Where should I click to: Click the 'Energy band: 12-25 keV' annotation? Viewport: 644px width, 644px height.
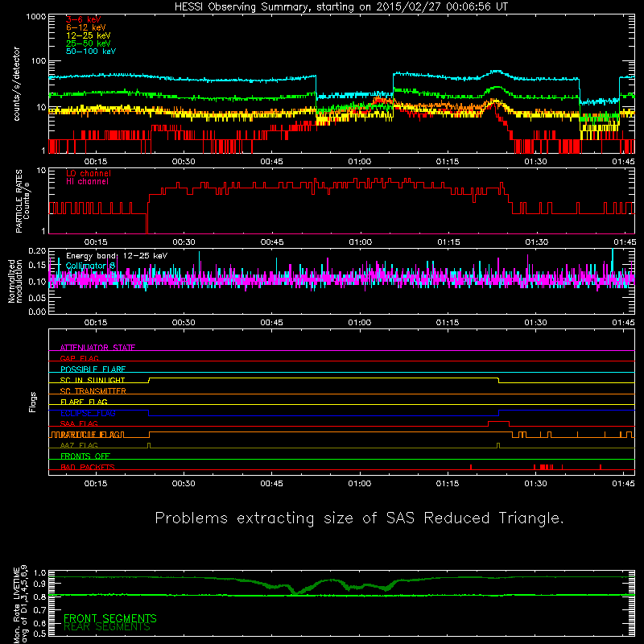117,256
